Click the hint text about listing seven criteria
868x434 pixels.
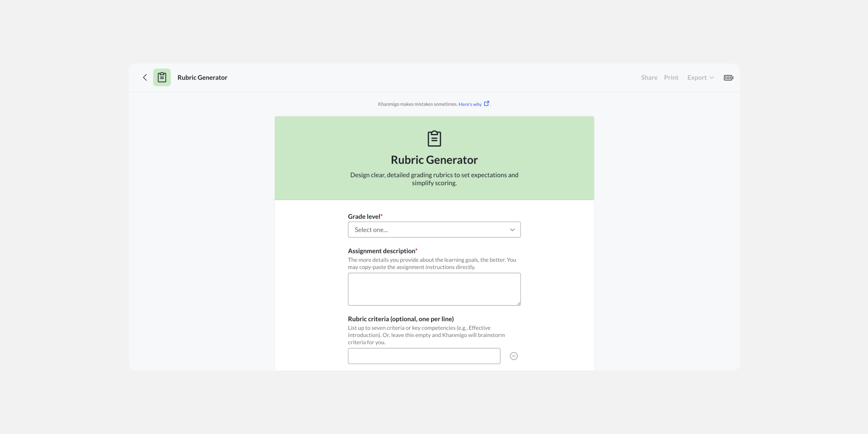(x=426, y=335)
